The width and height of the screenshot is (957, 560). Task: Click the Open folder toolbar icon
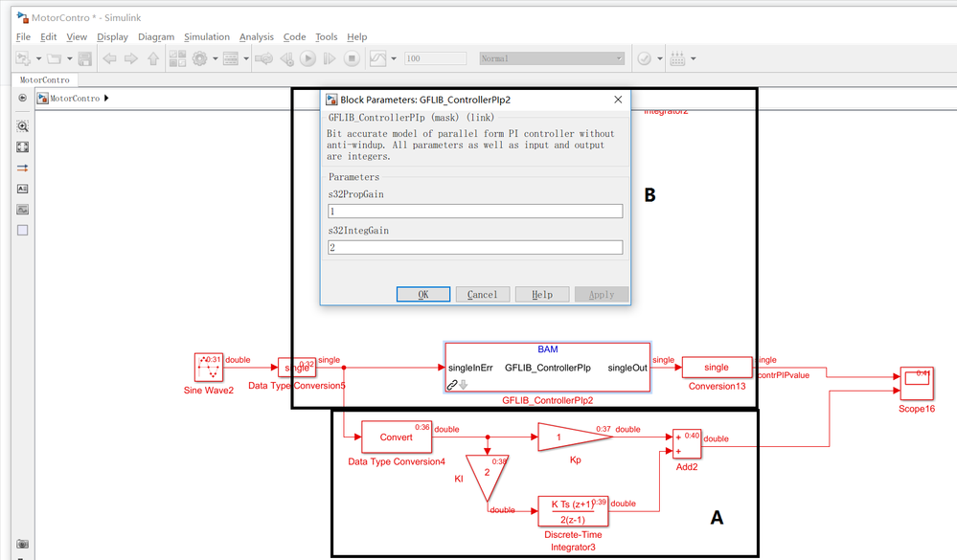tap(55, 58)
